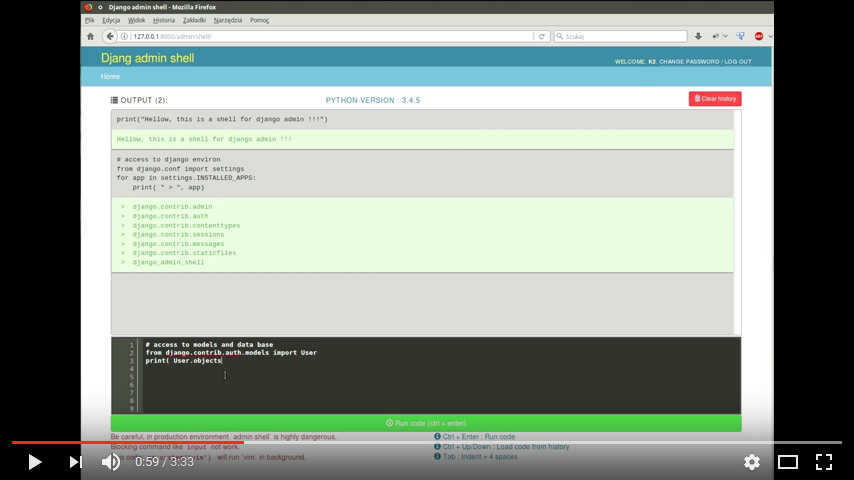Open the Narzędzia menu

pos(228,20)
